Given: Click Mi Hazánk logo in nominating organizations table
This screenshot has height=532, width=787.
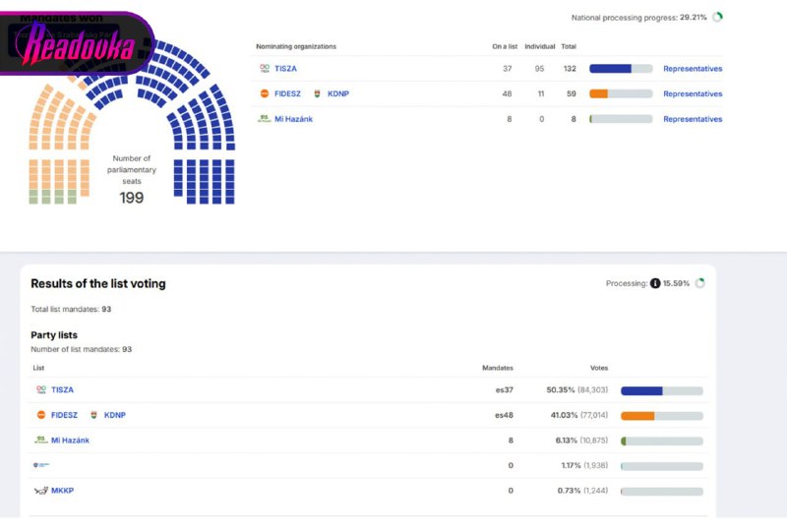Looking at the screenshot, I should [264, 119].
